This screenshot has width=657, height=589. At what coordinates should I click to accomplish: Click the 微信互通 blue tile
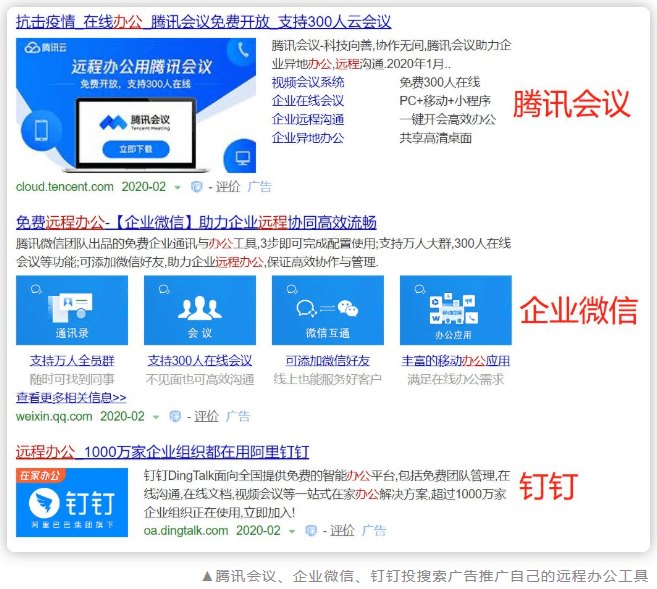click(328, 310)
